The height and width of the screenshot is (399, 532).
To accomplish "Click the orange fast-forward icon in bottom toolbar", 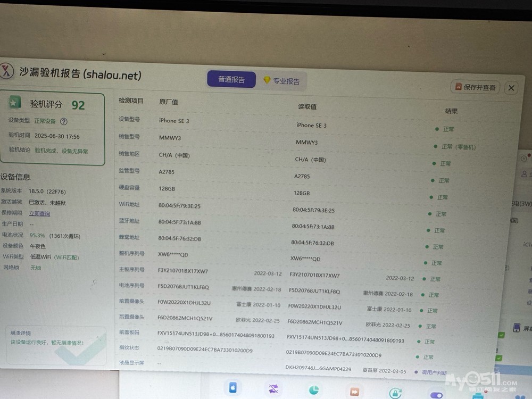I will pos(354,392).
